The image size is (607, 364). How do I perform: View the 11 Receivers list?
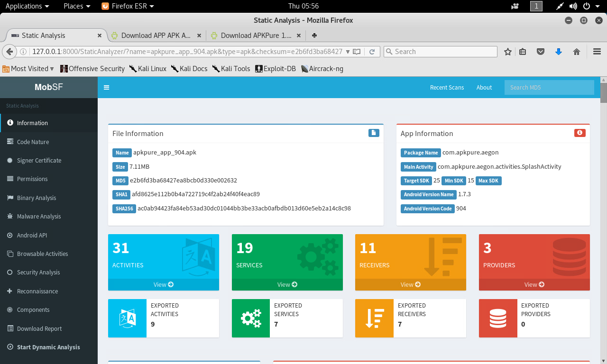click(411, 284)
